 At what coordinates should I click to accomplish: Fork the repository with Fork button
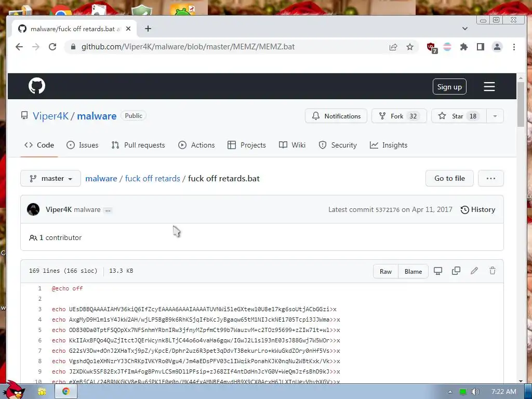(399, 116)
